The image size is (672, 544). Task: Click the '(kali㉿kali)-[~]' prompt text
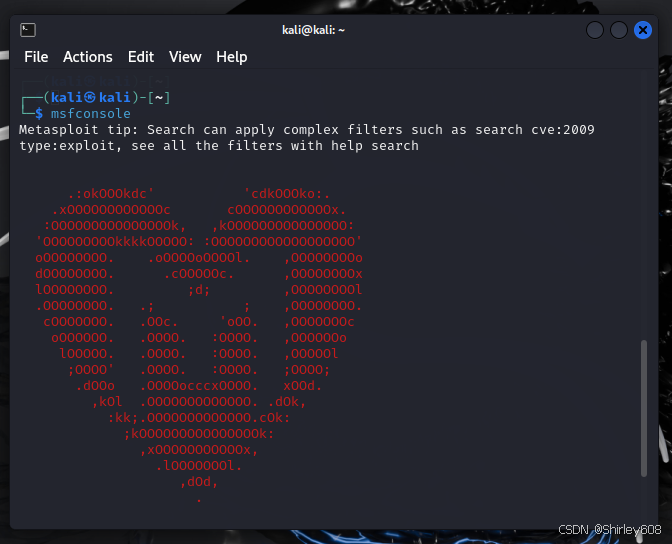[107, 98]
